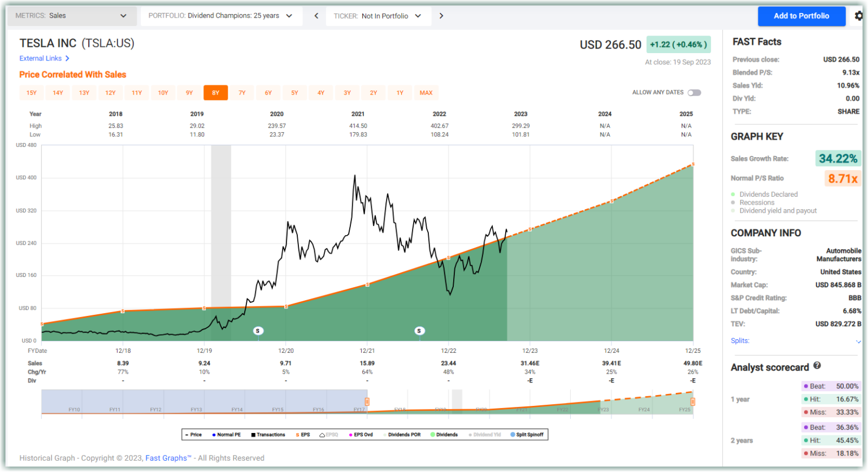
Task: Choose the 2Y time range tab
Action: pos(374,93)
